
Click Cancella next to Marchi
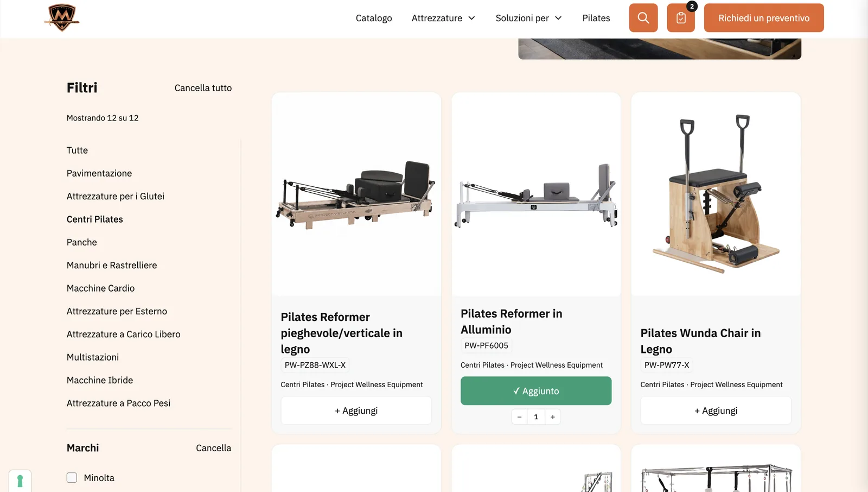click(x=213, y=448)
